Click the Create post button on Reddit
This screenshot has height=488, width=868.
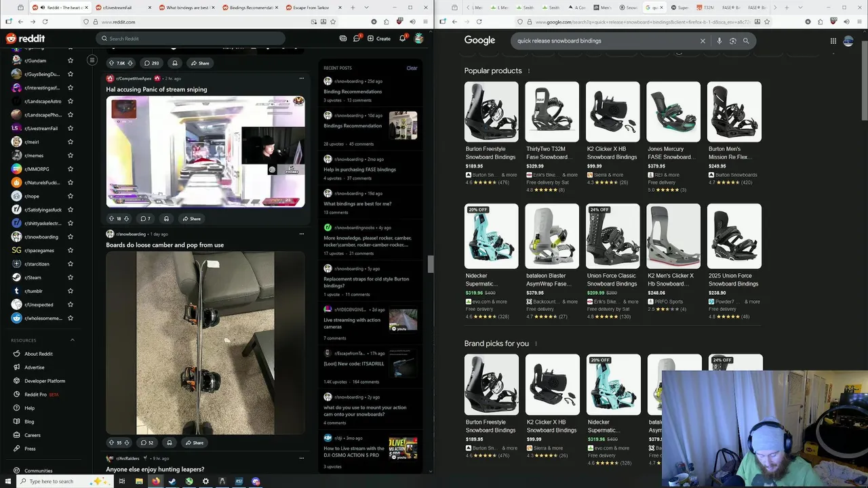click(x=379, y=39)
